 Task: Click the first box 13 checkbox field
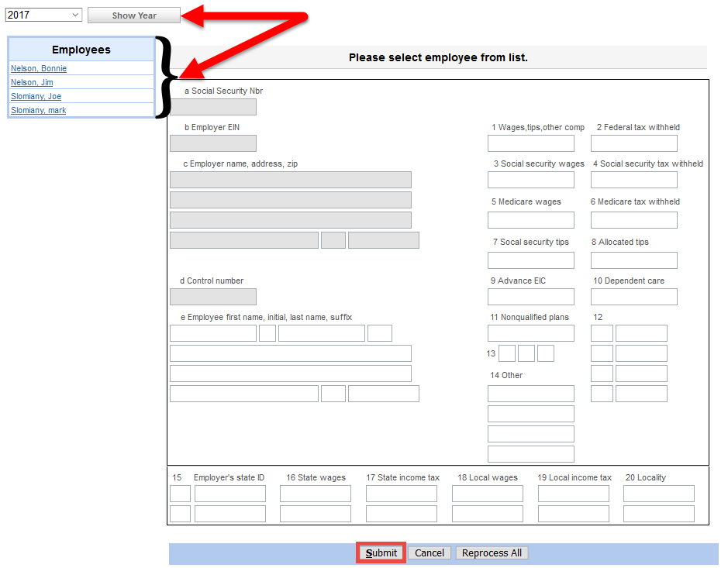[x=506, y=353]
